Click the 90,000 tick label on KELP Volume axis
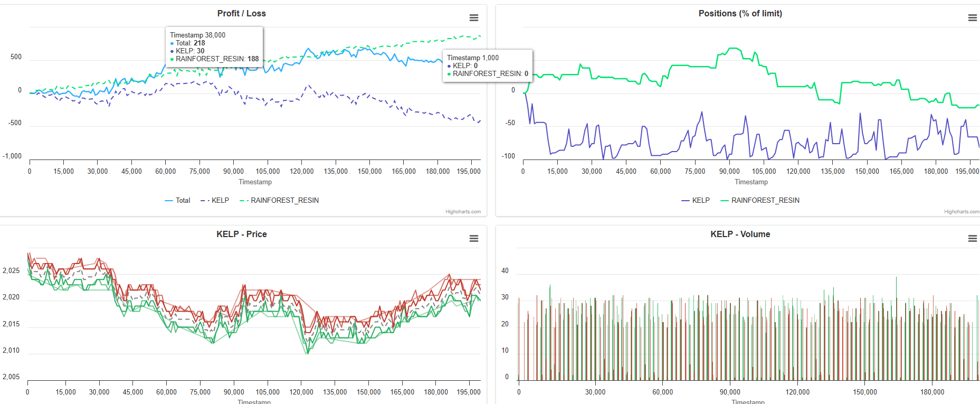 coord(730,392)
